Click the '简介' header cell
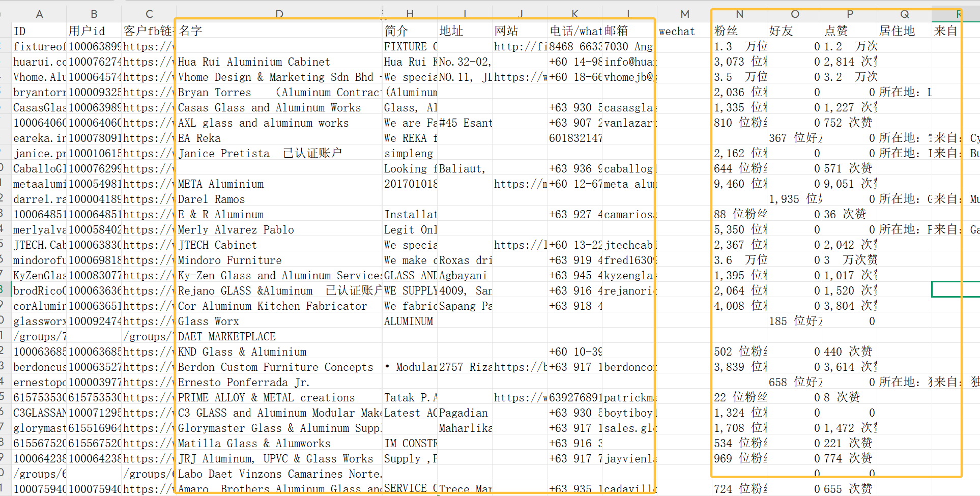Image resolution: width=980 pixels, height=496 pixels. (410, 31)
